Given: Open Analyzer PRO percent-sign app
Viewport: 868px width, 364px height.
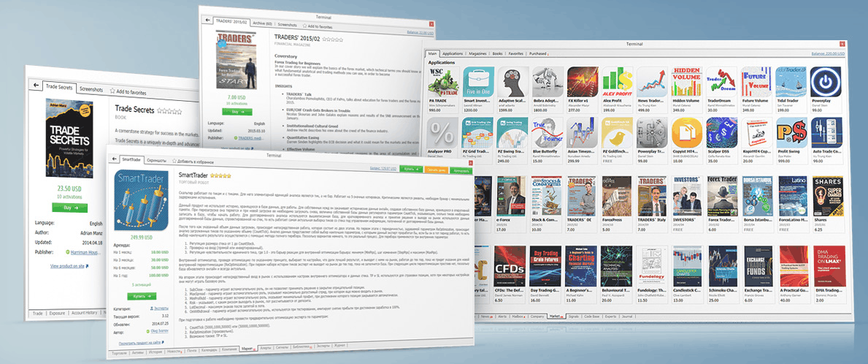Looking at the screenshot, I should tap(443, 132).
